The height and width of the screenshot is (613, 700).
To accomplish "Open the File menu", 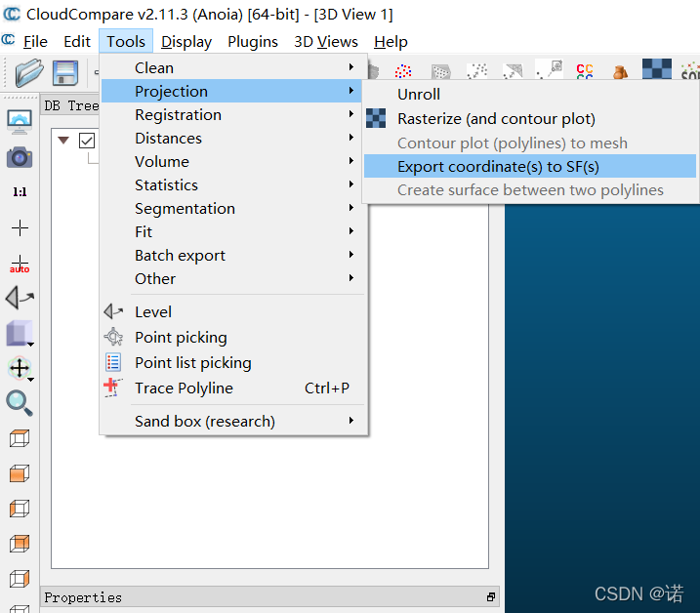I will (x=35, y=42).
